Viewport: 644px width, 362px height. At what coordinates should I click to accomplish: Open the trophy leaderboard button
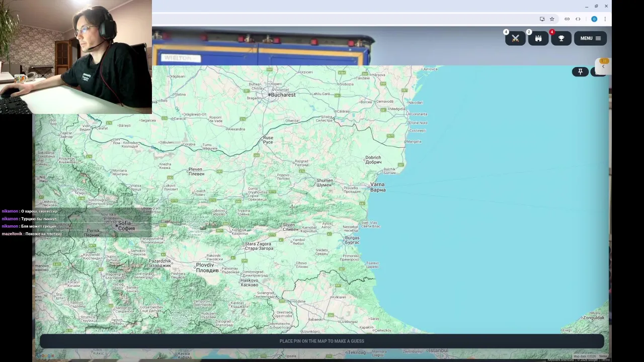[x=561, y=38]
